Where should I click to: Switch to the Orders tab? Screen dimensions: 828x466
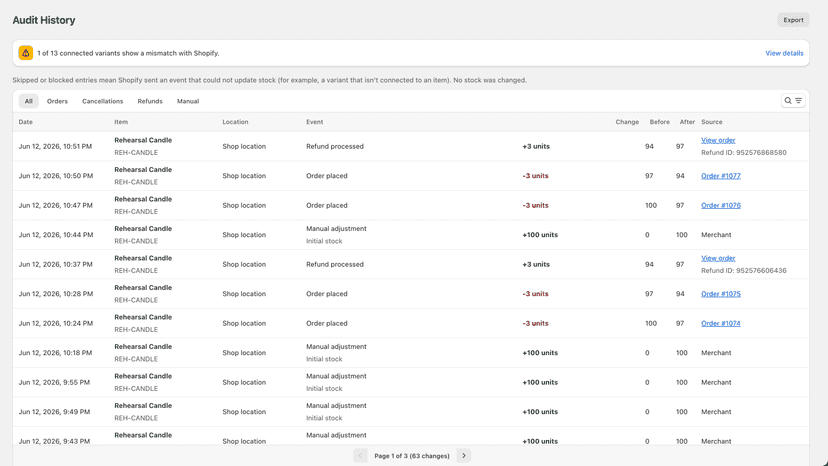[57, 101]
